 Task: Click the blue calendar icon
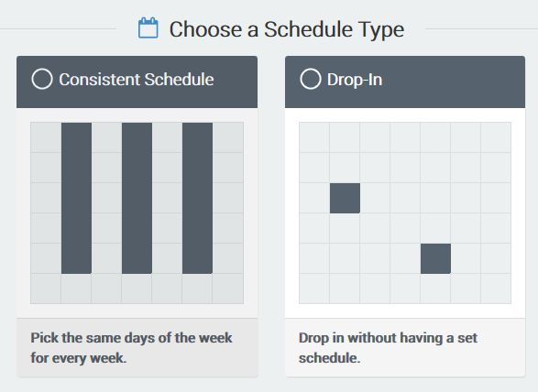148,28
